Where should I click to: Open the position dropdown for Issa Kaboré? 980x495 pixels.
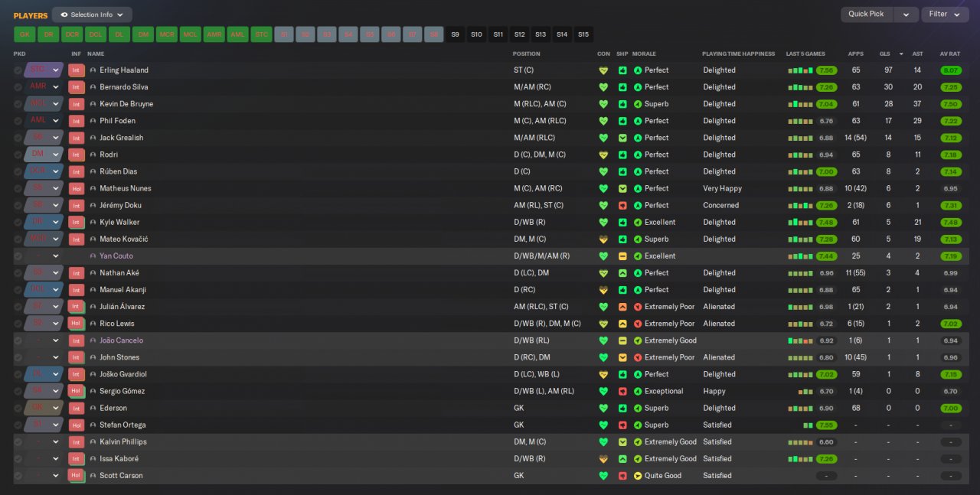point(44,459)
